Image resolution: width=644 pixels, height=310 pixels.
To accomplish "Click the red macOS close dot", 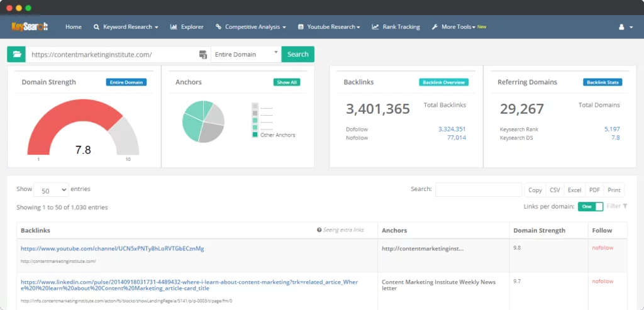I will (9, 8).
